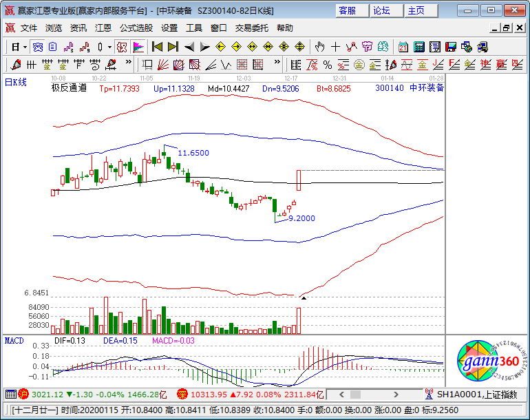Click the red 深 Shenzhen index badge

point(182,394)
